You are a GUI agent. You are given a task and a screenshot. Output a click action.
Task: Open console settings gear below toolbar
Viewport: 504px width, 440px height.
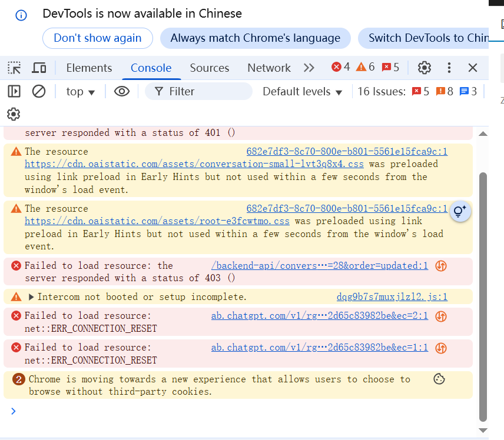(x=14, y=114)
